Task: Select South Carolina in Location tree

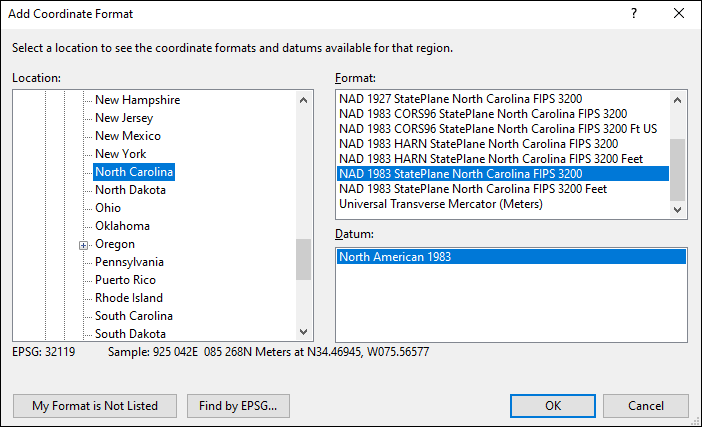Action: pos(133,316)
